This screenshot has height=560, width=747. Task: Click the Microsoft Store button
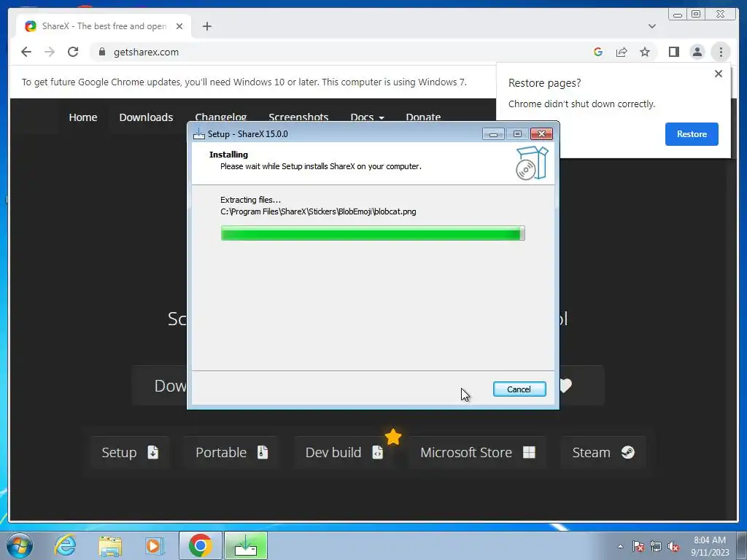[x=477, y=452]
